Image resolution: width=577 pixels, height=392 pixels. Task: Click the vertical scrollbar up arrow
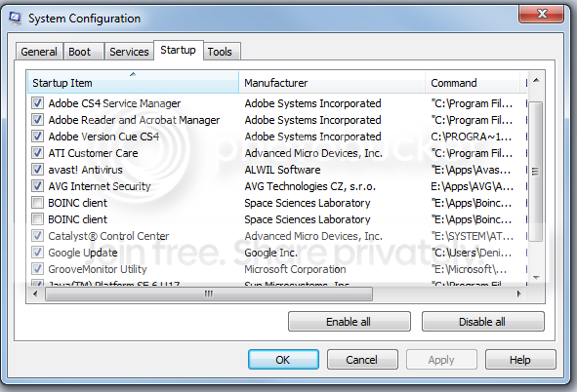(x=536, y=80)
